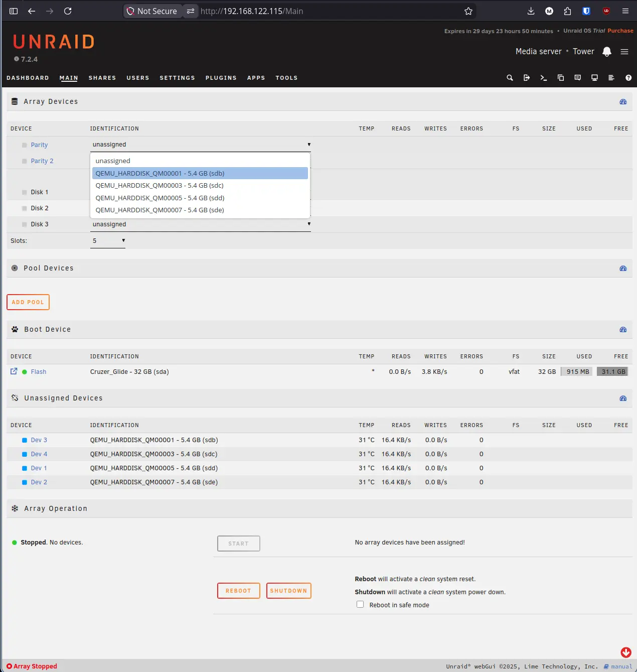
Task: Click the Array Stopped status text
Action: tap(35, 666)
